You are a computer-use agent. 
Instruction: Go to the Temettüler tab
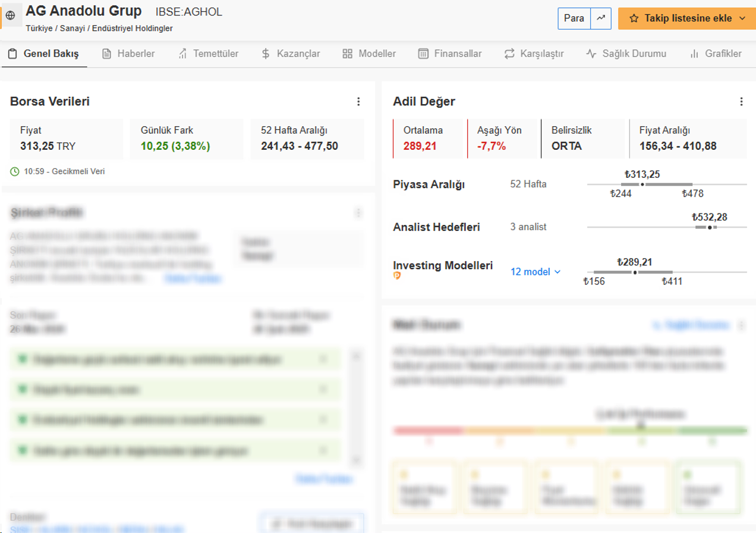click(x=208, y=54)
